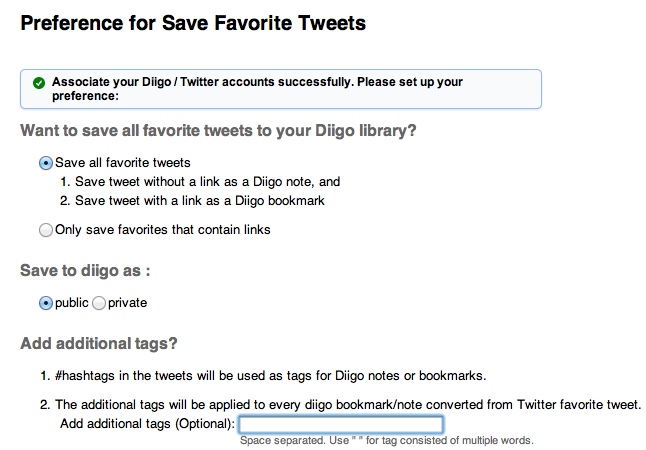Viewport: 646px width, 450px height.
Task: Select the public radio button
Action: click(46, 303)
